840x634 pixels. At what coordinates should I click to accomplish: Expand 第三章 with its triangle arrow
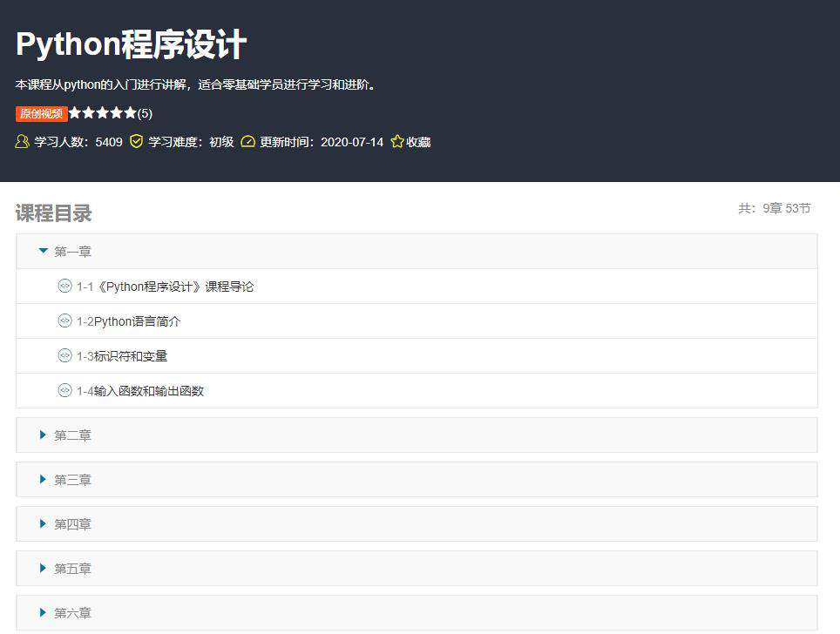(43, 479)
